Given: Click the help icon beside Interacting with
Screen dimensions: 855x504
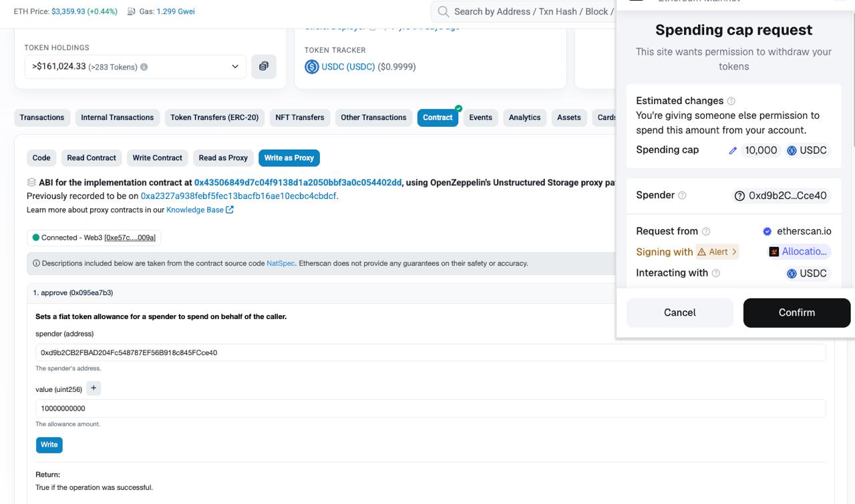Looking at the screenshot, I should click(716, 273).
